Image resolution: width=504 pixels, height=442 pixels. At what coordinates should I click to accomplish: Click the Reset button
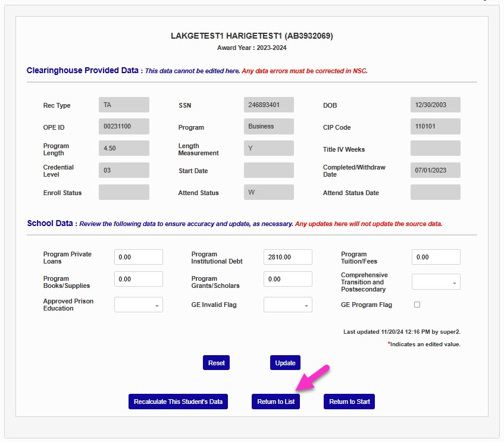pyautogui.click(x=217, y=363)
